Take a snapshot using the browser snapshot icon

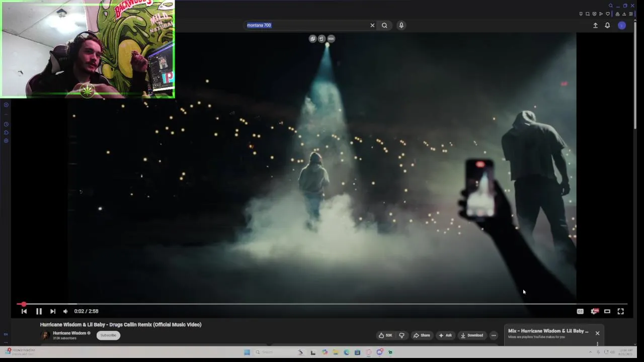(x=587, y=14)
